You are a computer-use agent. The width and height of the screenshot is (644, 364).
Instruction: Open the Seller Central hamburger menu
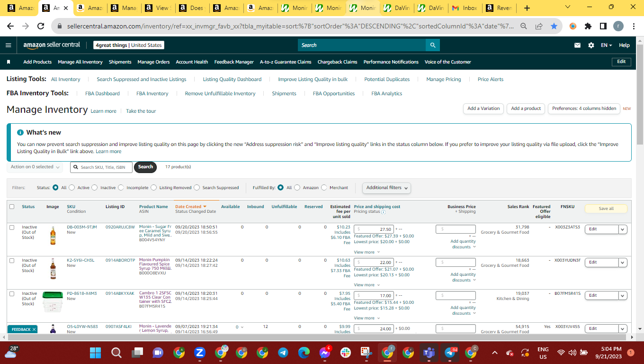[x=9, y=45]
